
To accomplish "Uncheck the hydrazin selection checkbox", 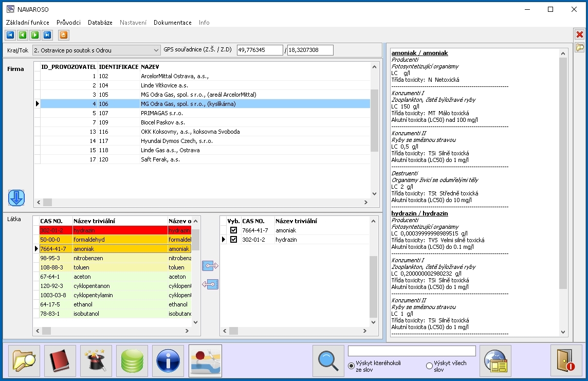I will click(x=234, y=240).
